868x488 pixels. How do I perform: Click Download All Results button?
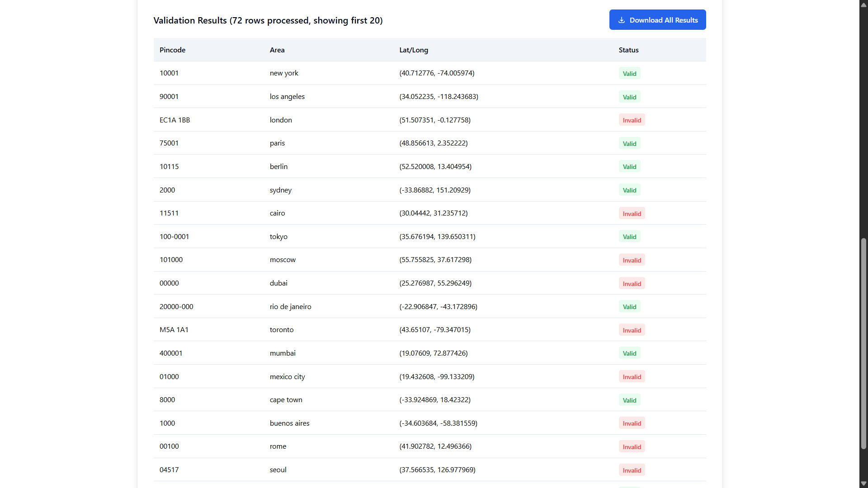pyautogui.click(x=657, y=20)
